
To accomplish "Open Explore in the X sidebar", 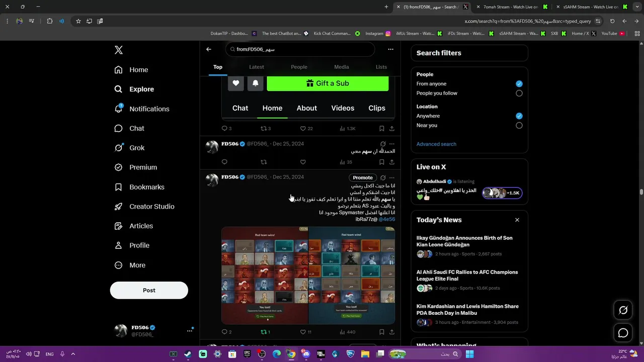I will 134,89.
